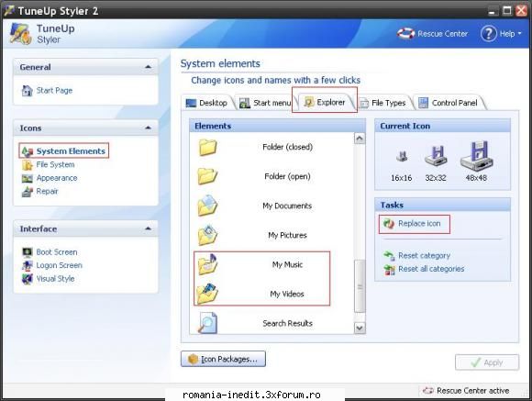Switch to the Start menu tab
The width and height of the screenshot is (532, 401).
pos(266,103)
